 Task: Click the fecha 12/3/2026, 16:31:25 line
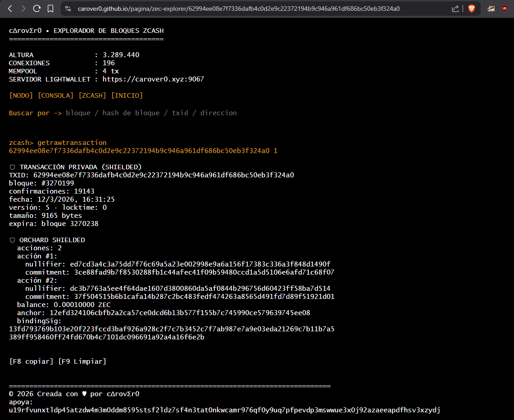pyautogui.click(x=62, y=199)
